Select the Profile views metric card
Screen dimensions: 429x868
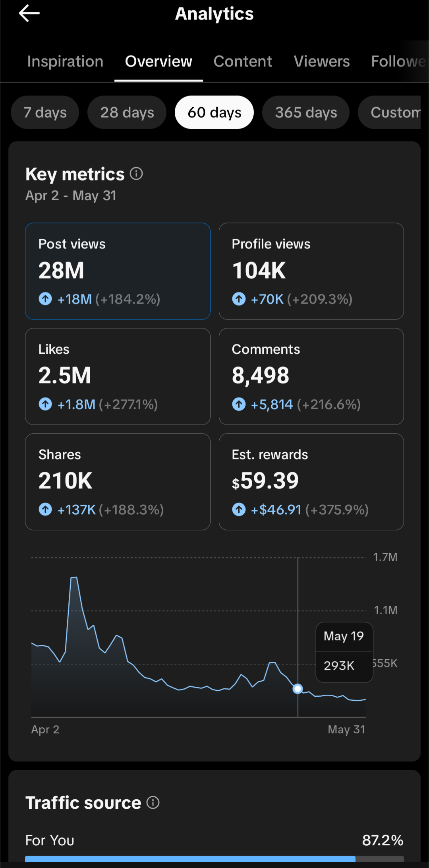click(x=311, y=271)
